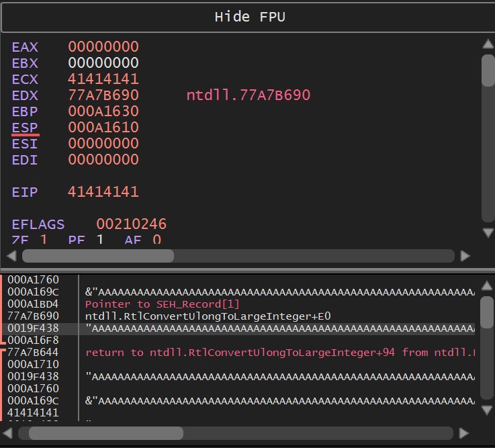The height and width of the screenshot is (448, 495).
Task: Select the EIP register value 41414141
Action: pos(103,192)
